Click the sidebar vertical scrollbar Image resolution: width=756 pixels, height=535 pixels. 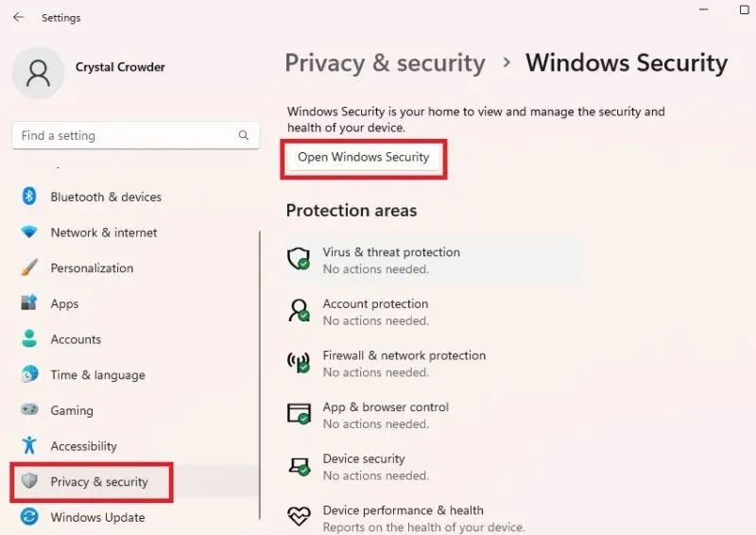click(x=260, y=378)
